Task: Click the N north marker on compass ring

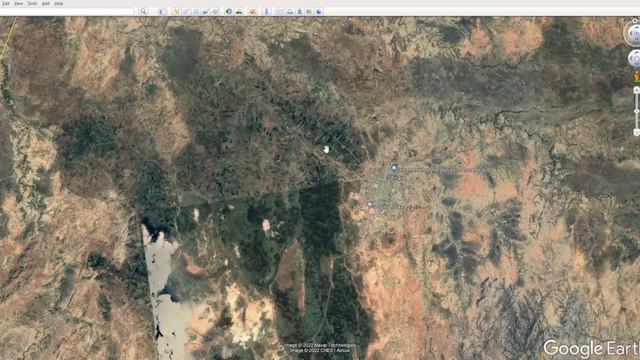Action: pos(635,20)
